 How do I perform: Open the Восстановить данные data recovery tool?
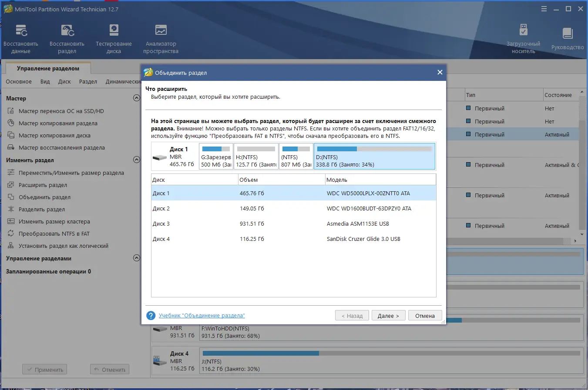pyautogui.click(x=21, y=39)
